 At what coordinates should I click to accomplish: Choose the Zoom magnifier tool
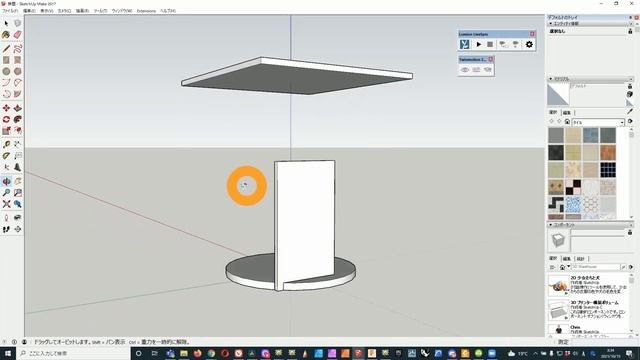[x=6, y=193]
